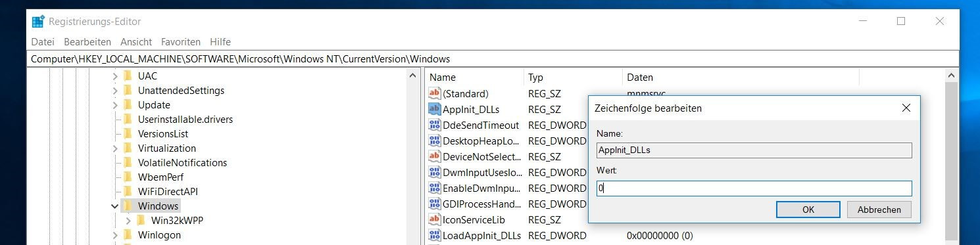Click REG_SZ type of DeviceNotSelect... row

tap(545, 157)
